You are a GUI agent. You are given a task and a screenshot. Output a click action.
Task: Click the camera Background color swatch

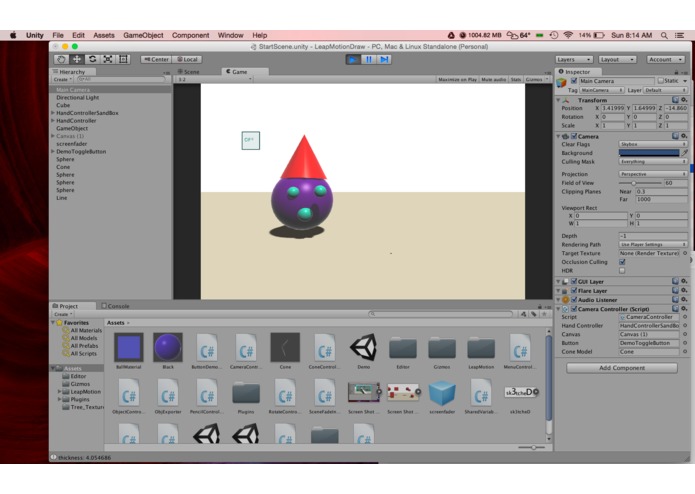click(649, 153)
